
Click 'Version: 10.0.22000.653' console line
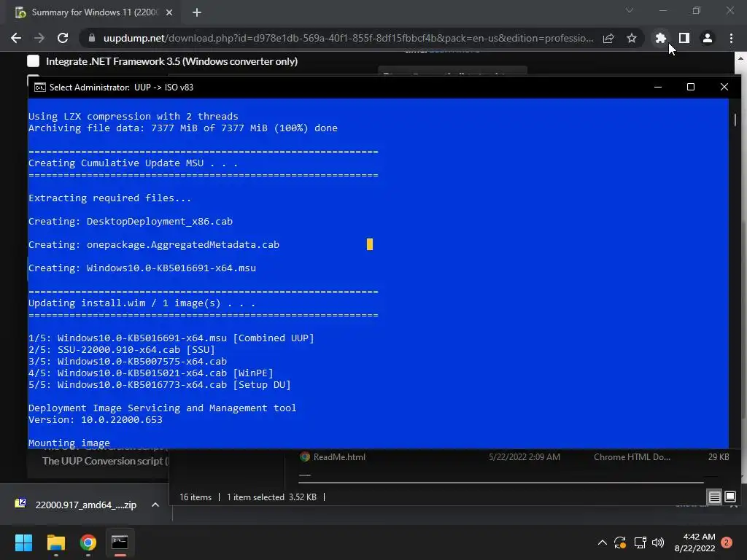[x=96, y=419]
